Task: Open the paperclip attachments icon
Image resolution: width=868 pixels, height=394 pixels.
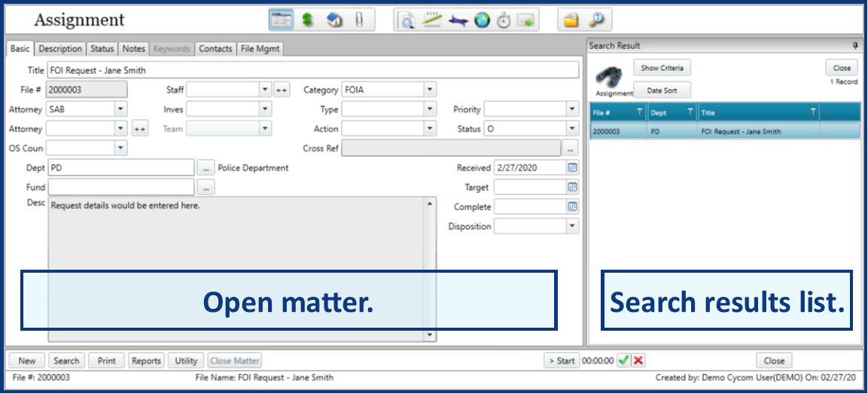Action: (x=358, y=20)
